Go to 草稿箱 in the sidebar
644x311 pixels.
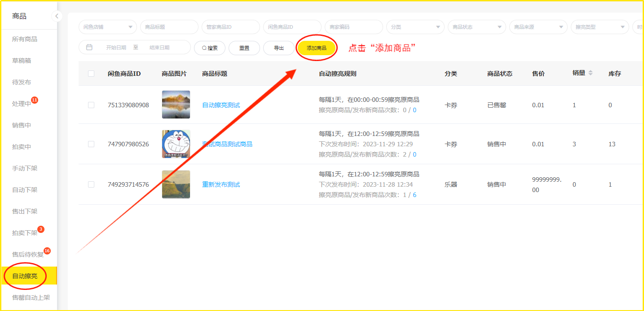click(x=22, y=61)
